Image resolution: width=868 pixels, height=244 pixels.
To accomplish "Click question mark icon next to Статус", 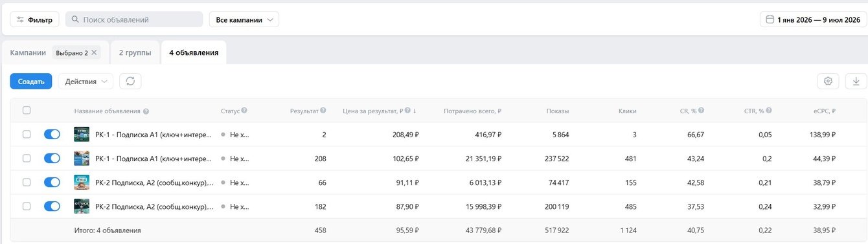I will tap(244, 111).
